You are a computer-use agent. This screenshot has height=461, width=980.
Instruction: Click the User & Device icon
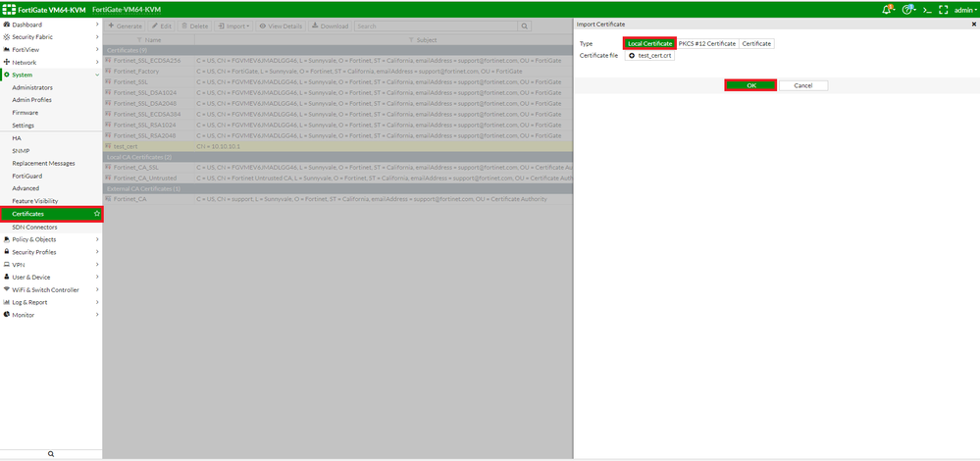tap(6, 277)
